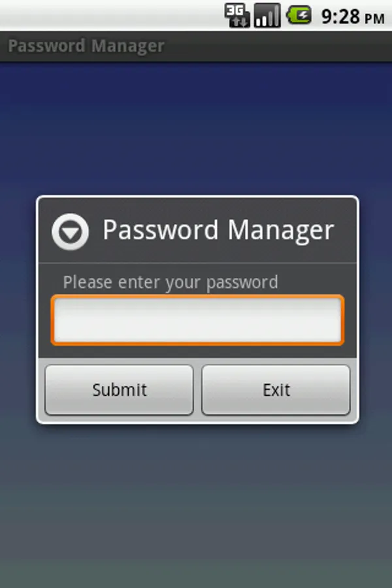The width and height of the screenshot is (392, 588).
Task: Tap the lightning bolt on battery indicator
Action: coord(302,16)
